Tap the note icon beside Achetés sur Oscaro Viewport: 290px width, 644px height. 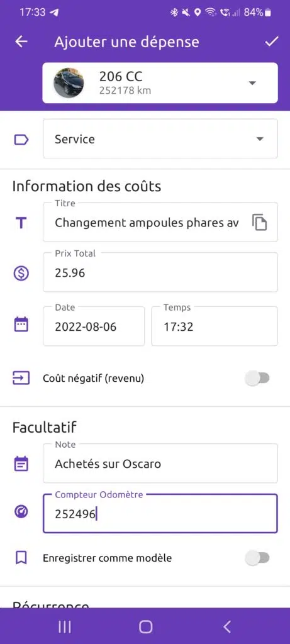(x=21, y=464)
